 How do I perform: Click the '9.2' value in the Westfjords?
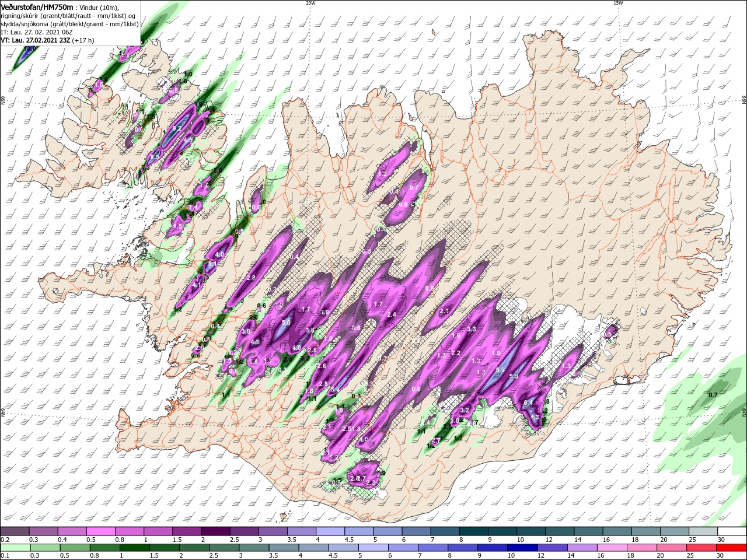pyautogui.click(x=178, y=128)
